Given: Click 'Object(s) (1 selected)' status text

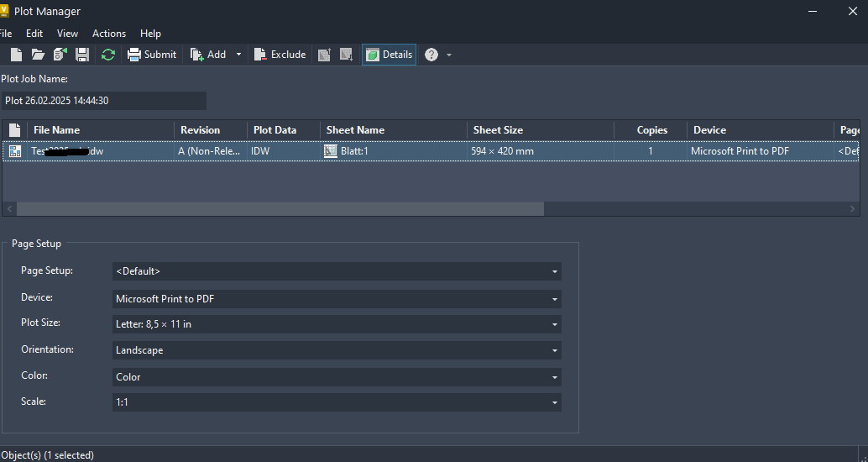Looking at the screenshot, I should pos(48,454).
